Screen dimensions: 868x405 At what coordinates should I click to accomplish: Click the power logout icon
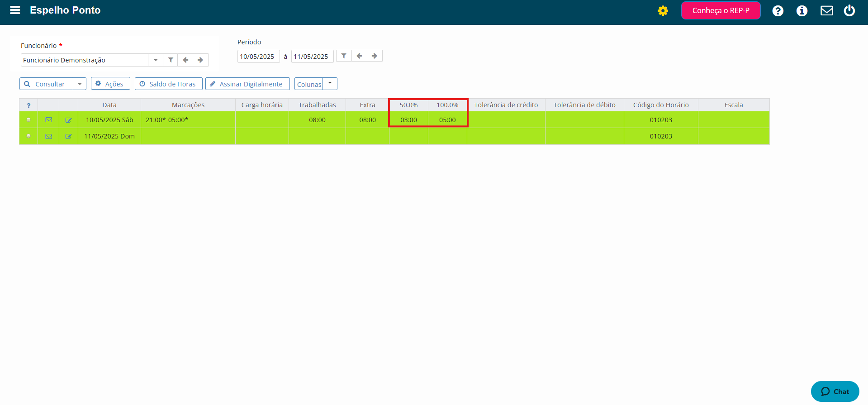point(849,10)
